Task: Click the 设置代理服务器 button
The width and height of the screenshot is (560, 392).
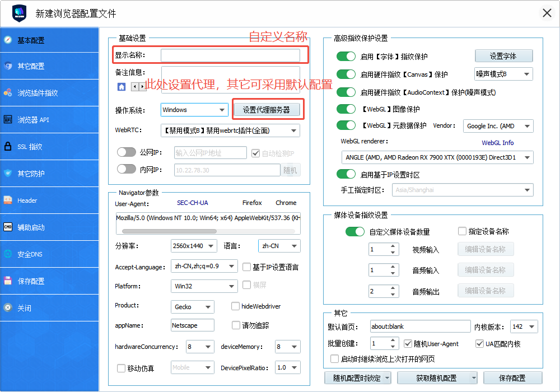Action: click(x=267, y=110)
